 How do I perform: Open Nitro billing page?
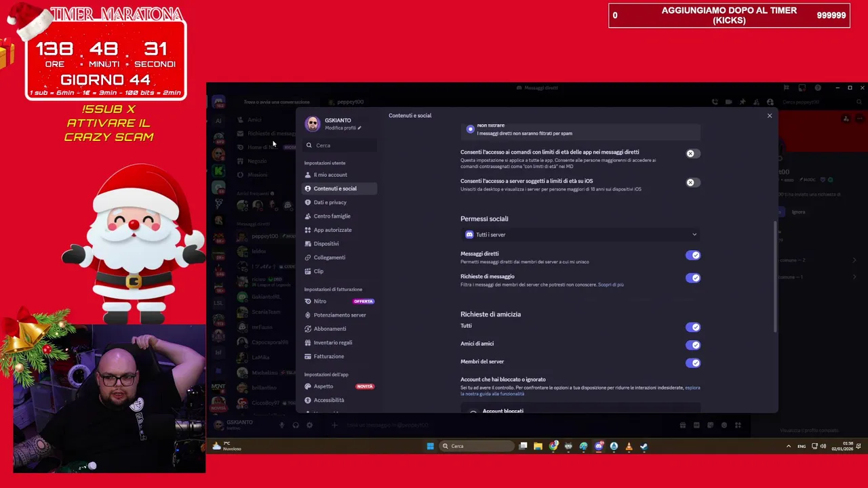[x=339, y=301]
